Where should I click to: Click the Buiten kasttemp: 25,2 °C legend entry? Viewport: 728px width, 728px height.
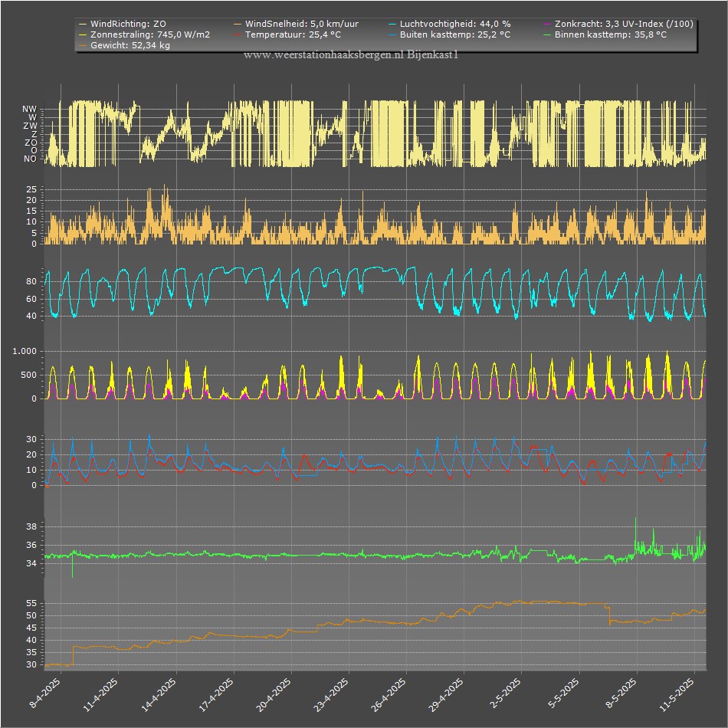[x=449, y=34]
